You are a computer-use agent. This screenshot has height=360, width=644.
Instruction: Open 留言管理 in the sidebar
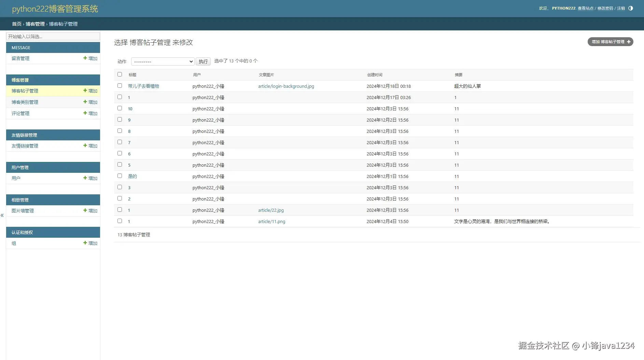tap(20, 58)
